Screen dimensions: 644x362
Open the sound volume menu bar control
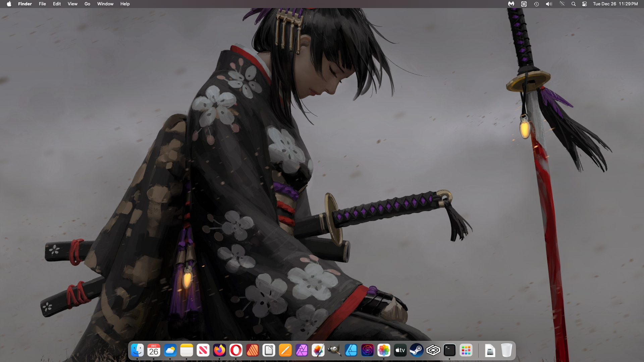549,4
